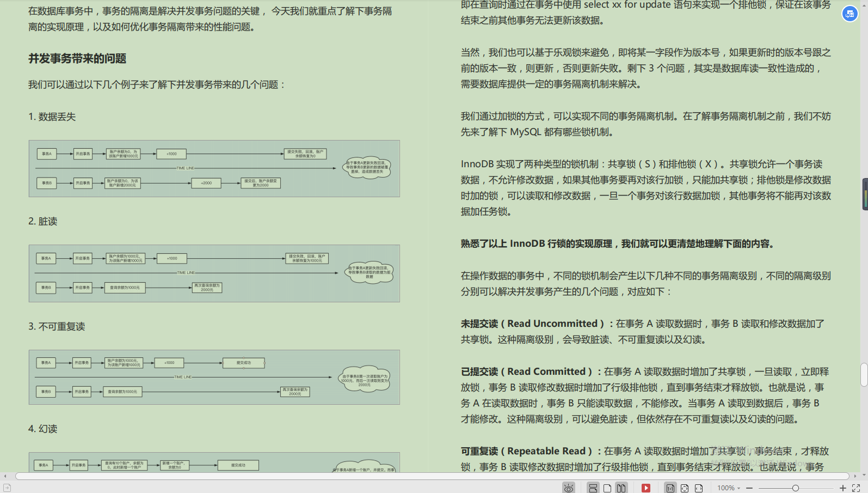This screenshot has width=868, height=493.
Task: Toggle eye protection mode icon
Action: tap(569, 488)
